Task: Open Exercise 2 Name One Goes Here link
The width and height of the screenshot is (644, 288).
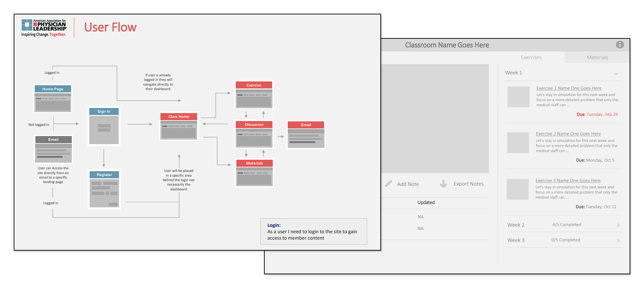Action: [568, 134]
